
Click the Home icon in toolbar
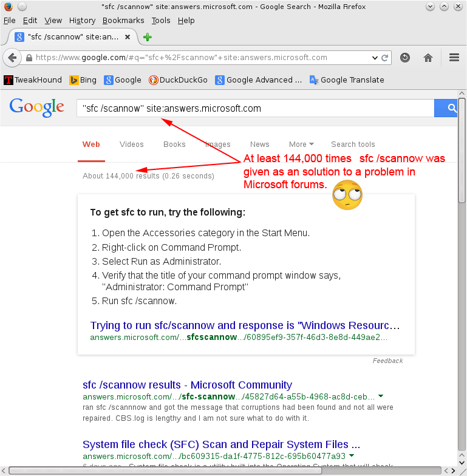coord(428,58)
